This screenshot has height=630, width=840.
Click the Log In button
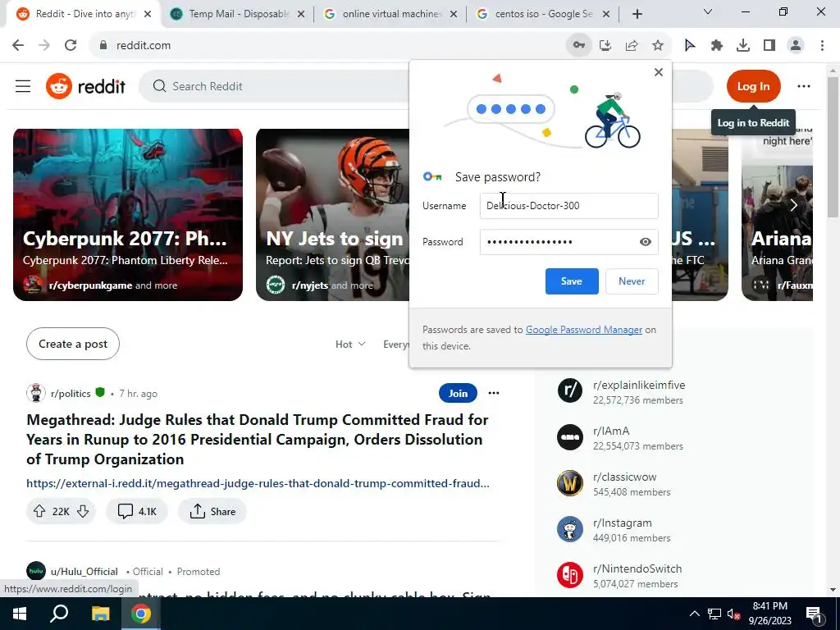coord(753,86)
